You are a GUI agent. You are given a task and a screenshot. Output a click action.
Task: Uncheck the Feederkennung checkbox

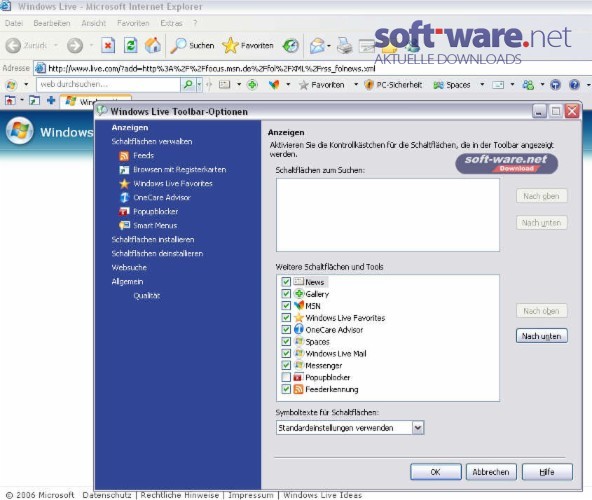pyautogui.click(x=286, y=389)
